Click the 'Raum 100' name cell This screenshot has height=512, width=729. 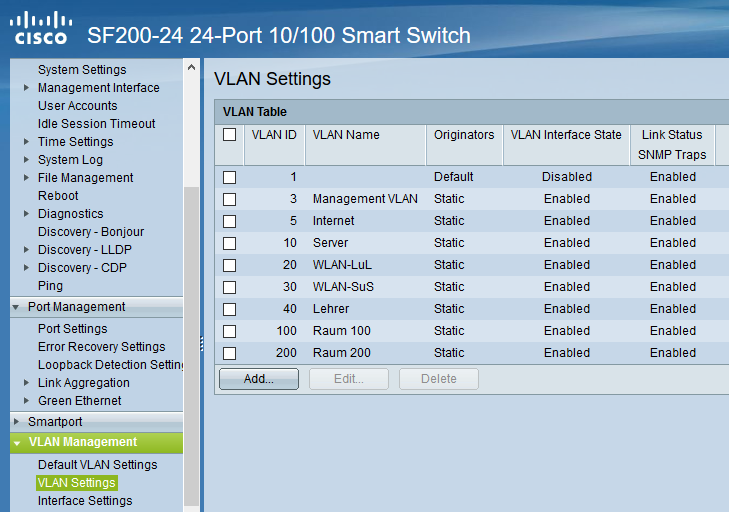(x=342, y=331)
